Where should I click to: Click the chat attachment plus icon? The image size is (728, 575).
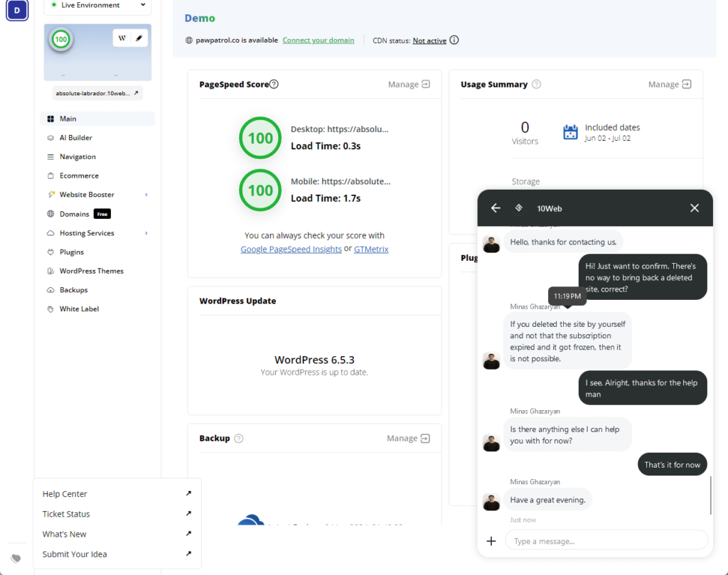491,541
